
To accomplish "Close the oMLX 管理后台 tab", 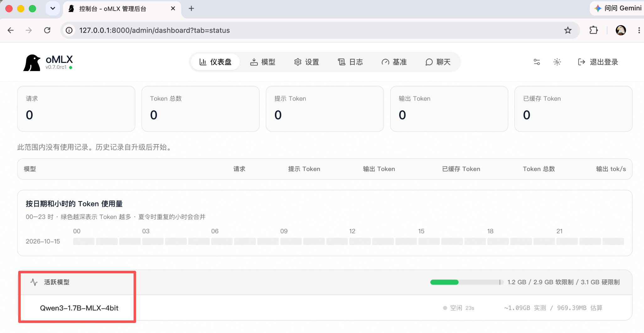I will click(173, 8).
